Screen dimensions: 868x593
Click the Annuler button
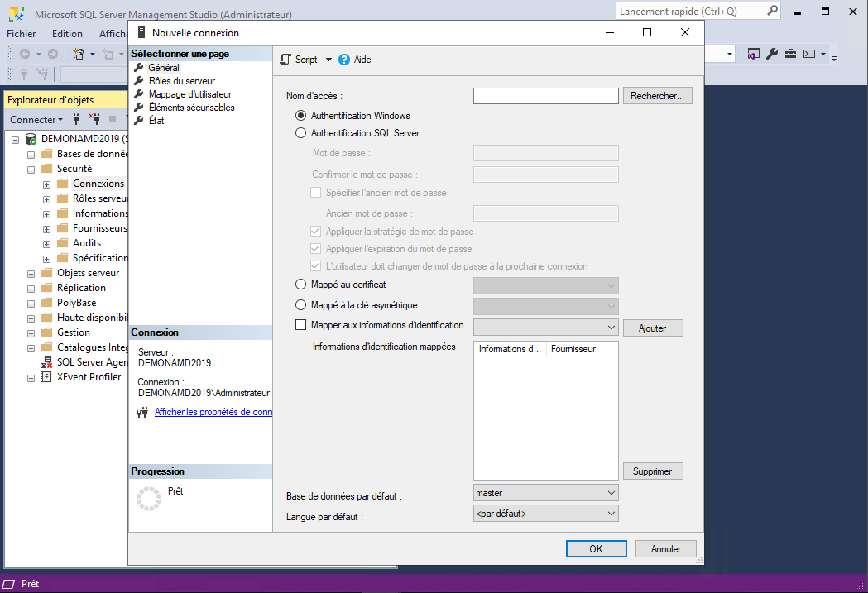click(666, 548)
